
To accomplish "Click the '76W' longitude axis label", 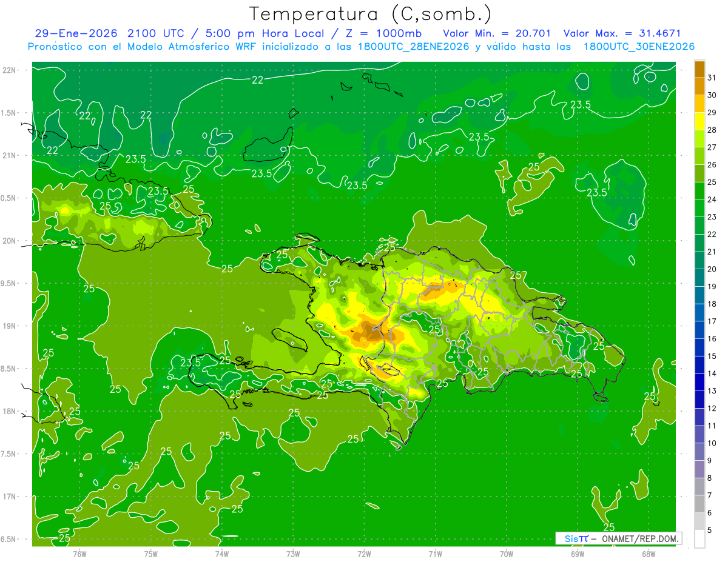I will tap(79, 554).
